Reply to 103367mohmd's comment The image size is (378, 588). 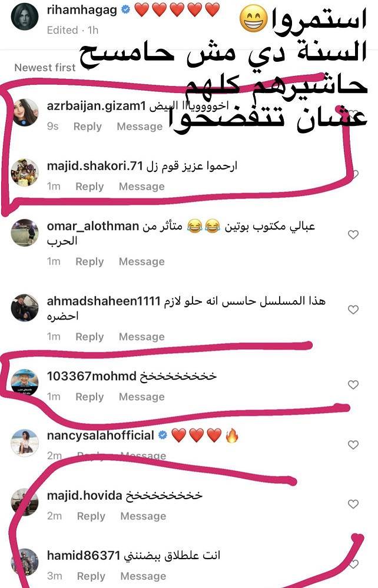tap(89, 397)
